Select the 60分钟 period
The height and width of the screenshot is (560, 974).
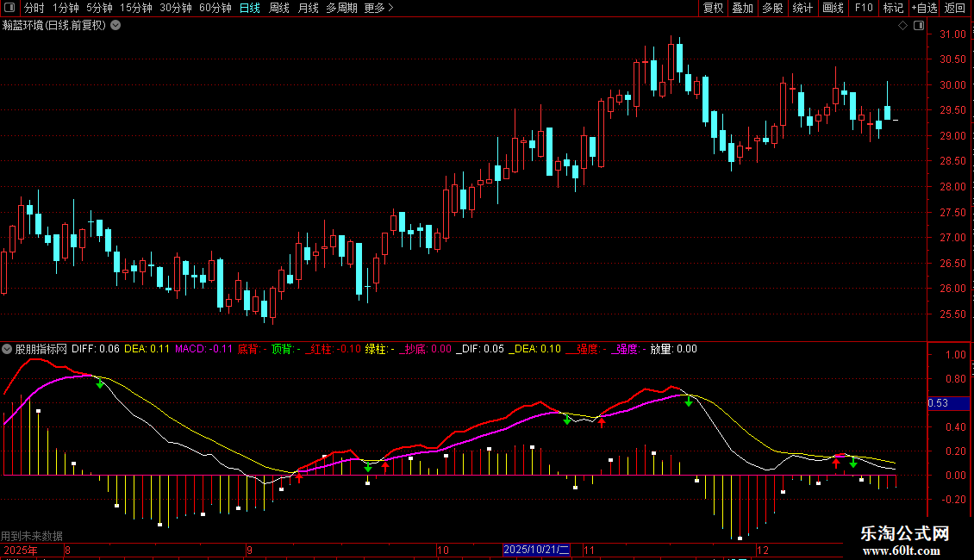[x=215, y=8]
